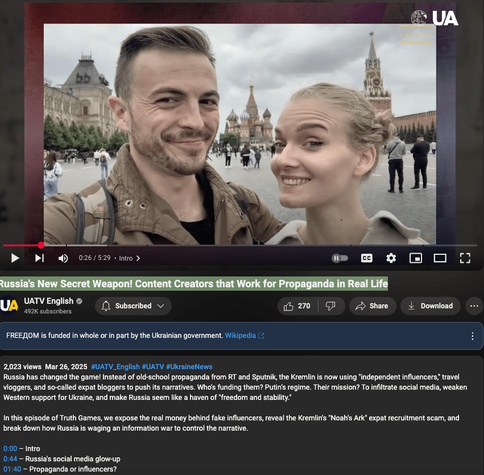Open funding notice options menu
Screen dimensions: 484x475
click(472, 336)
